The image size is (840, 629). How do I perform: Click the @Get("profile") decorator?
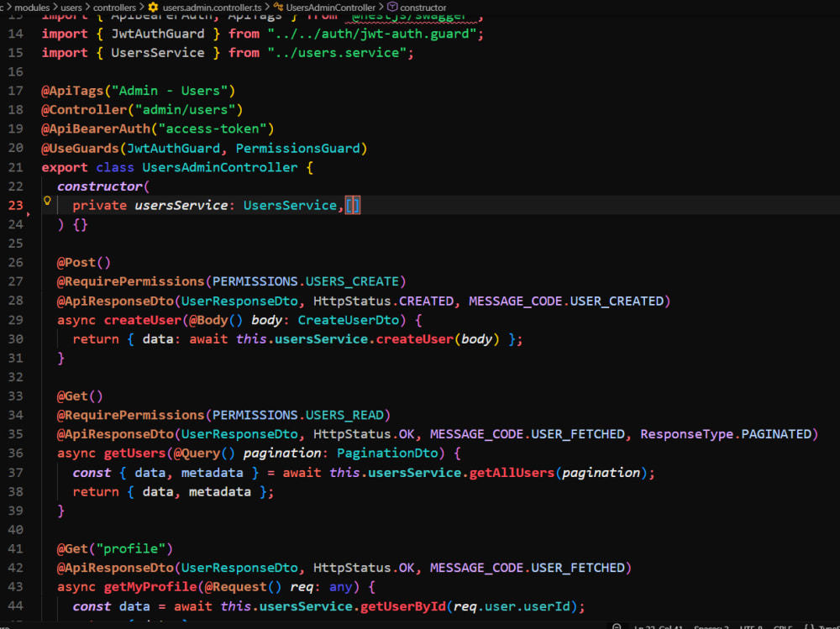(x=114, y=548)
